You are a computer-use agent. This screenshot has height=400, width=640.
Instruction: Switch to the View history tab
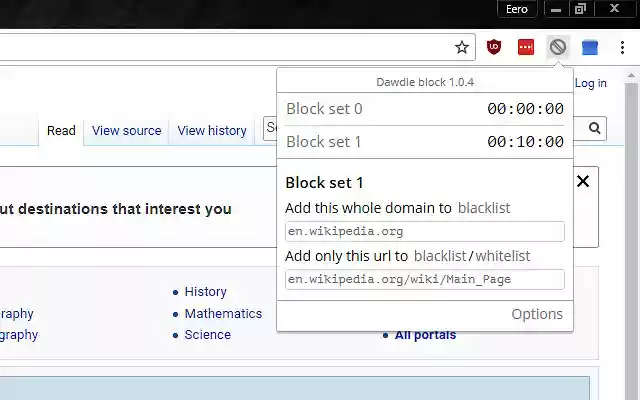212,131
